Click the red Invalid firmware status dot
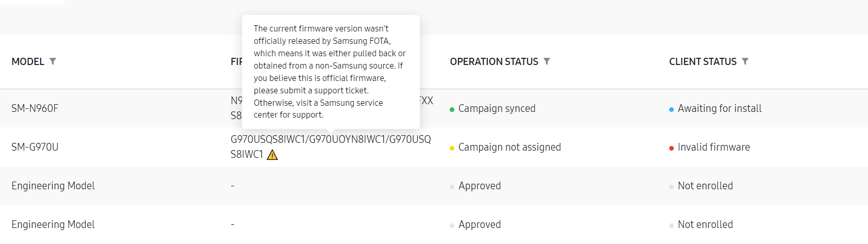 pos(671,148)
